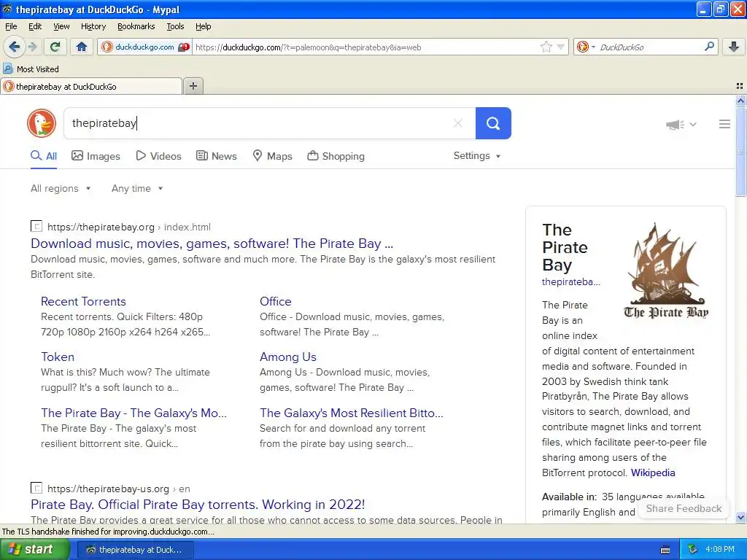The height and width of the screenshot is (560, 747).
Task: Switch to the News tab
Action: 217,156
